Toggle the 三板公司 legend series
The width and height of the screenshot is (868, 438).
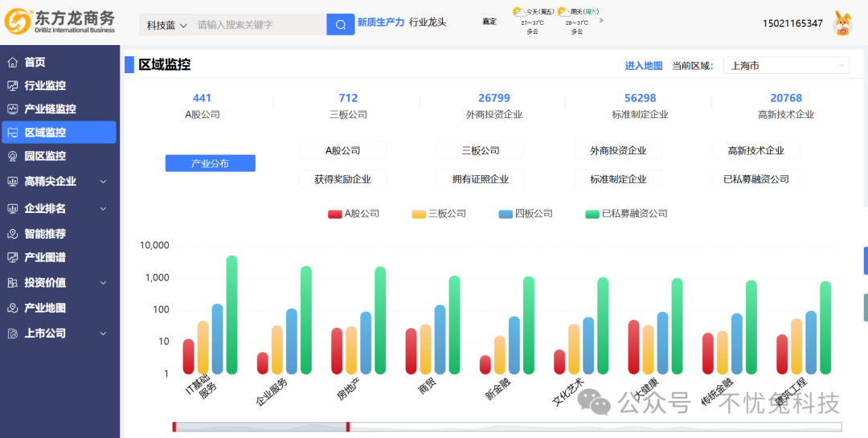[438, 214]
